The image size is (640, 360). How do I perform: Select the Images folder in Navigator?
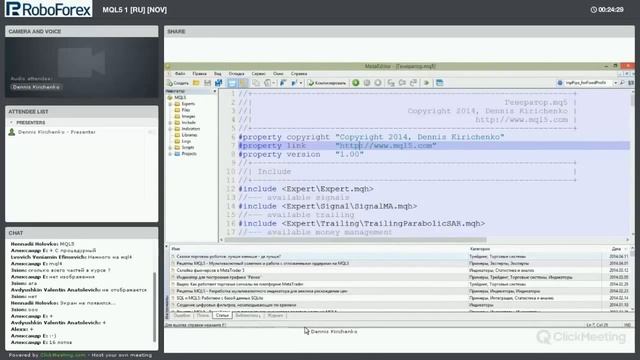click(188, 116)
